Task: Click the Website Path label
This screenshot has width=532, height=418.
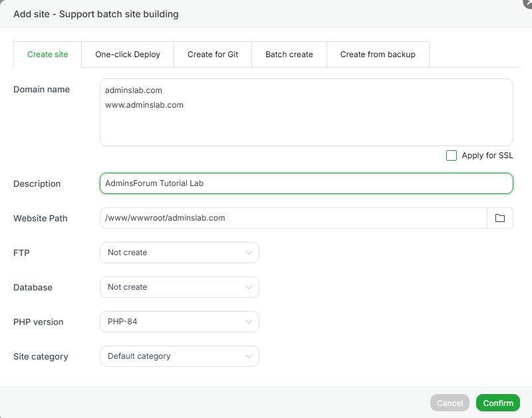Action: pos(41,219)
